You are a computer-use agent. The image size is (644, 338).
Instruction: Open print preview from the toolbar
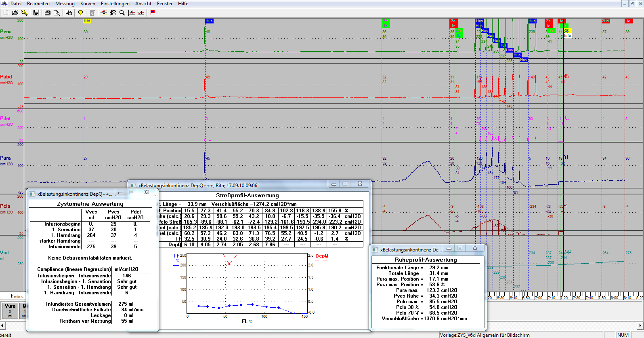coord(57,13)
